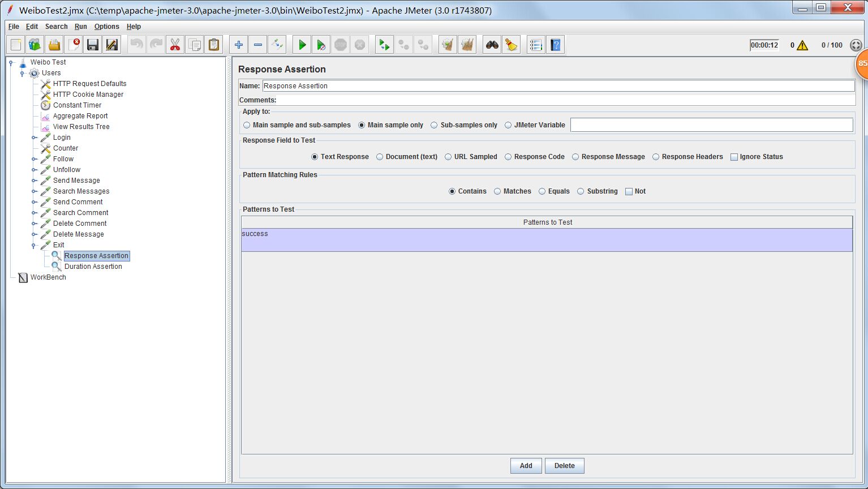Open the Edit menu
This screenshot has width=868, height=489.
pos(32,27)
